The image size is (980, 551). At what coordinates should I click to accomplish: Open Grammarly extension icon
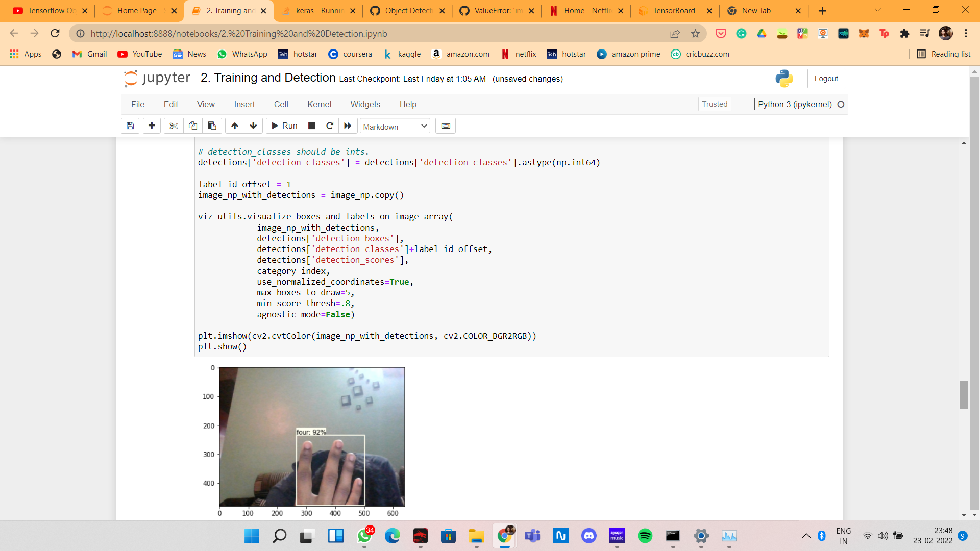(x=741, y=33)
